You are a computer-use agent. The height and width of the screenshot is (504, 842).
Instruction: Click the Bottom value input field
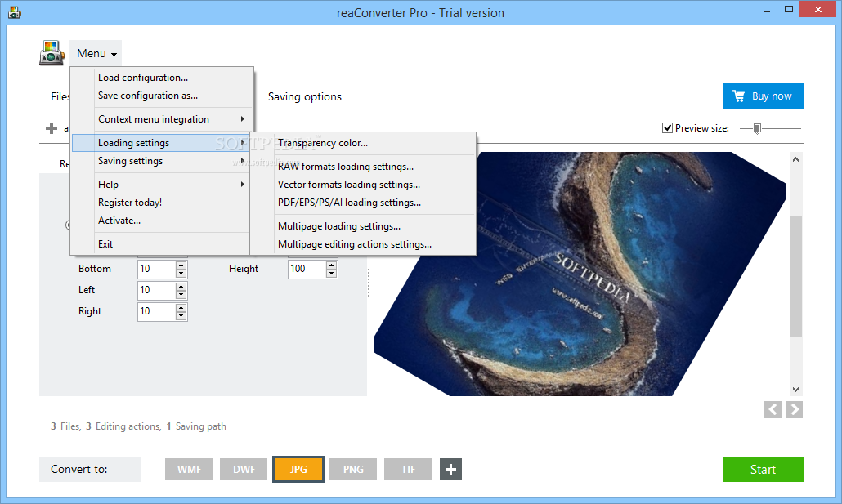point(157,269)
